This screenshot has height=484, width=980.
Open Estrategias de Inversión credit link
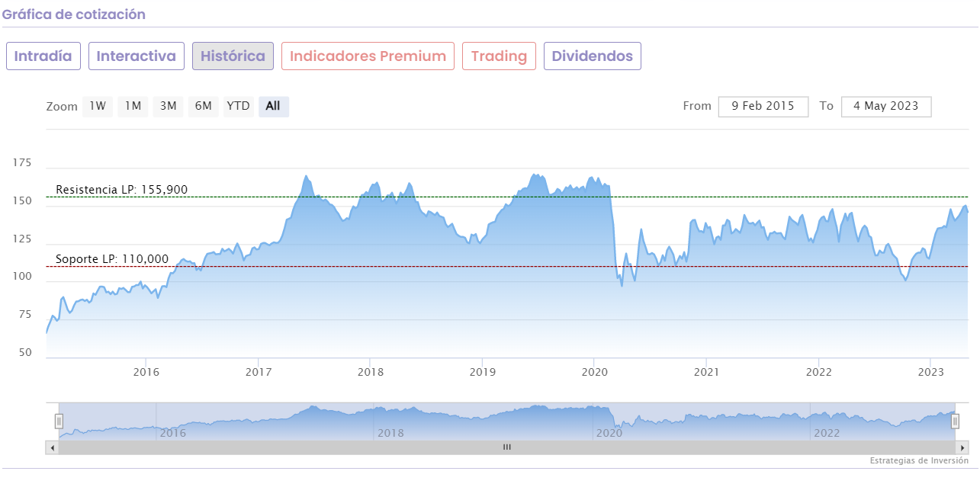click(x=918, y=460)
